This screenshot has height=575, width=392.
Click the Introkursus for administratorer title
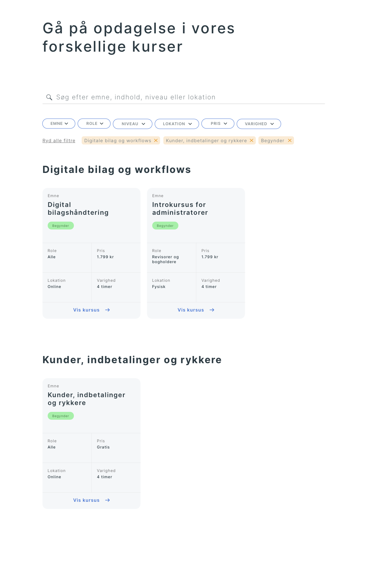tap(180, 209)
